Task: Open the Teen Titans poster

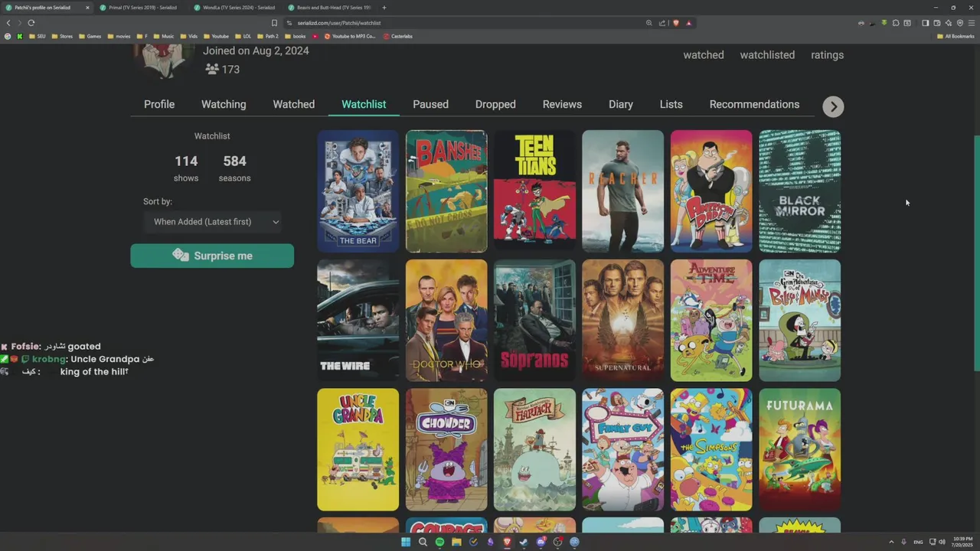Action: 534,191
